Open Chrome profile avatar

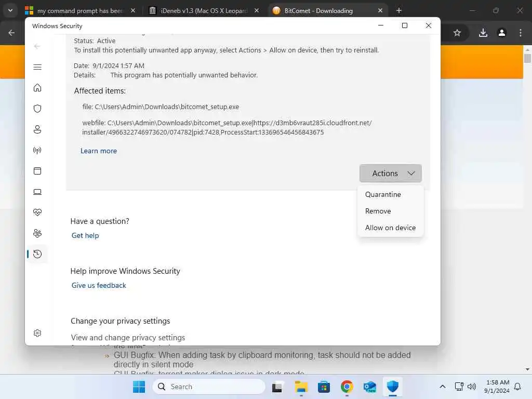coord(502,33)
